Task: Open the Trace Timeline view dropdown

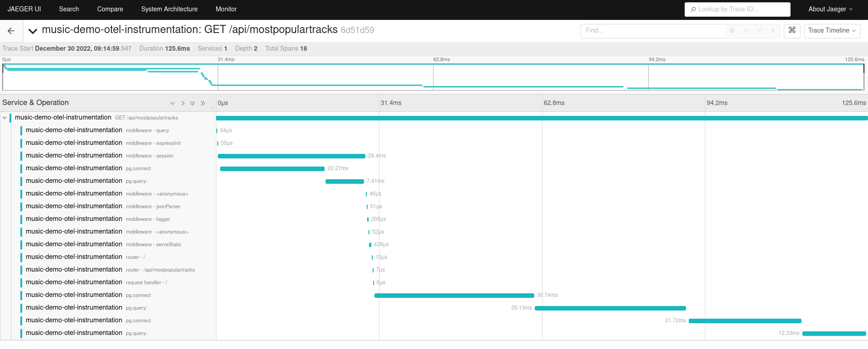Action: (x=832, y=30)
